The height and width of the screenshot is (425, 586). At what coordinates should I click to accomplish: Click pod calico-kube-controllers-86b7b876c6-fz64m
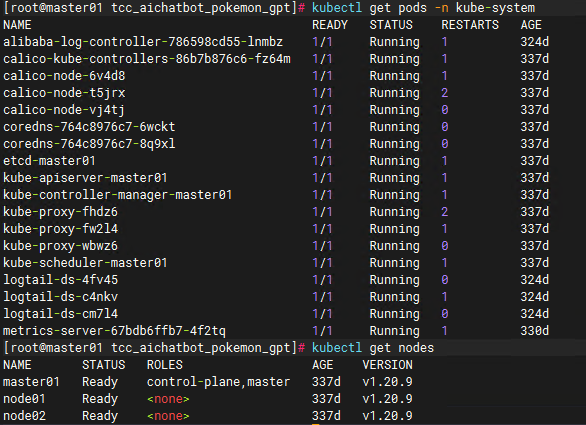point(147,59)
